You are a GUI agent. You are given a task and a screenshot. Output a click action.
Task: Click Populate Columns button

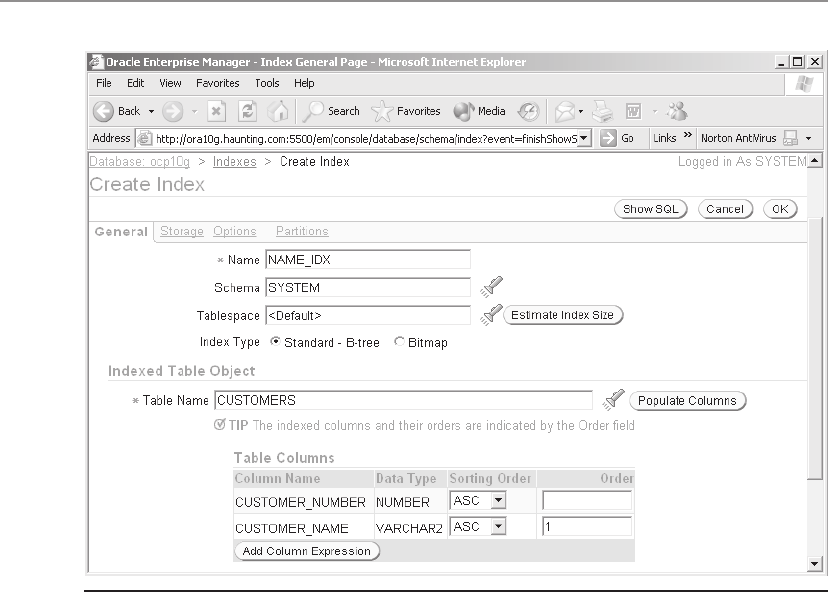click(687, 400)
